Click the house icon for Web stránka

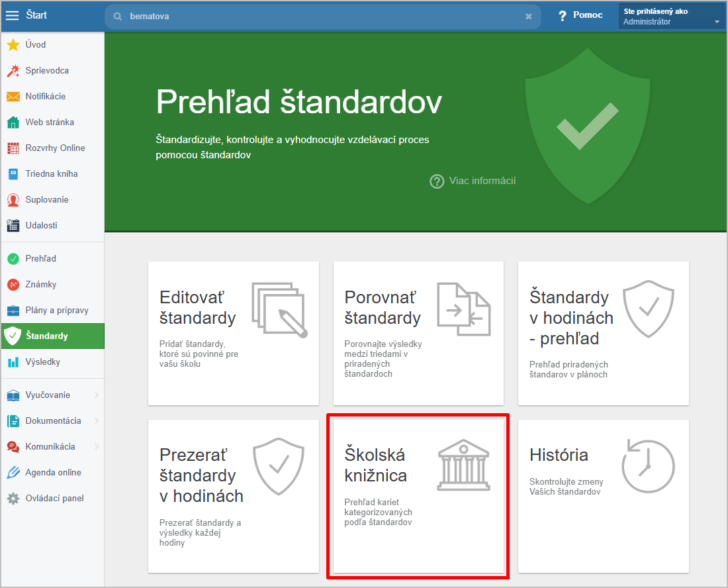click(13, 122)
